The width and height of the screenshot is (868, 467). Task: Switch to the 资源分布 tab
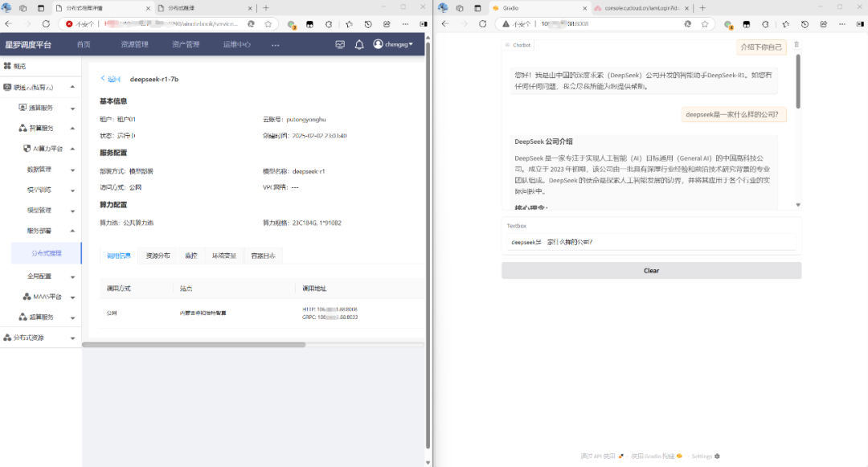tap(158, 256)
